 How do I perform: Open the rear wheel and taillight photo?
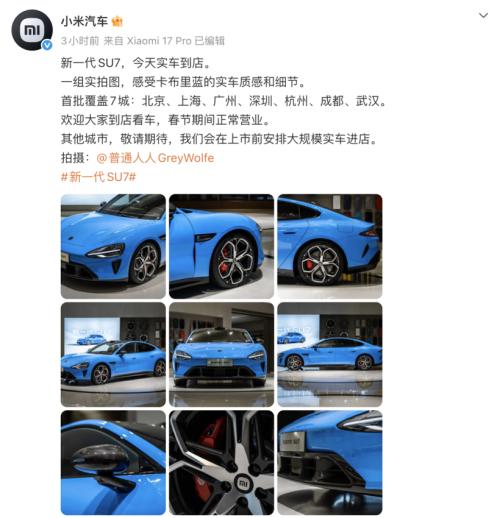[x=330, y=246]
